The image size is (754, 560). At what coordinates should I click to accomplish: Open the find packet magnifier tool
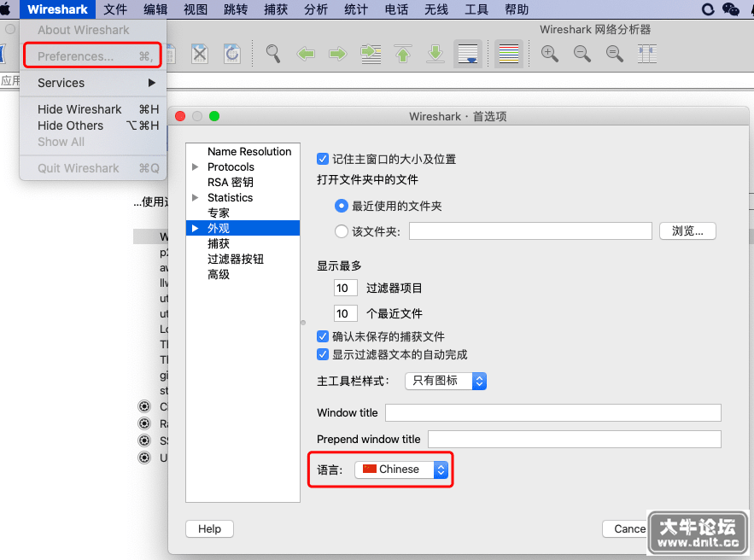pyautogui.click(x=273, y=54)
